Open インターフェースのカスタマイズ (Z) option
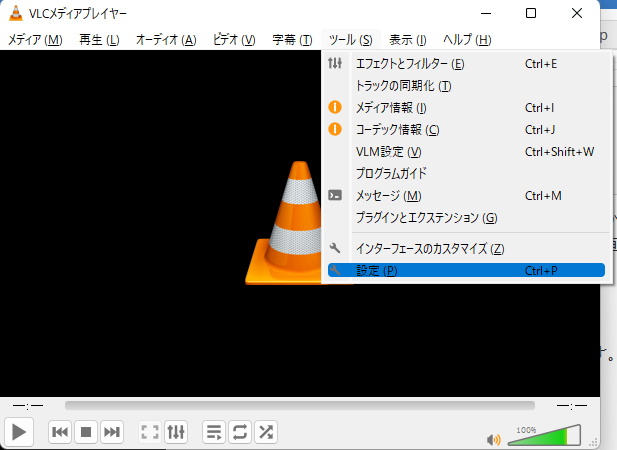Viewport: 617px width, 450px height. [430, 248]
